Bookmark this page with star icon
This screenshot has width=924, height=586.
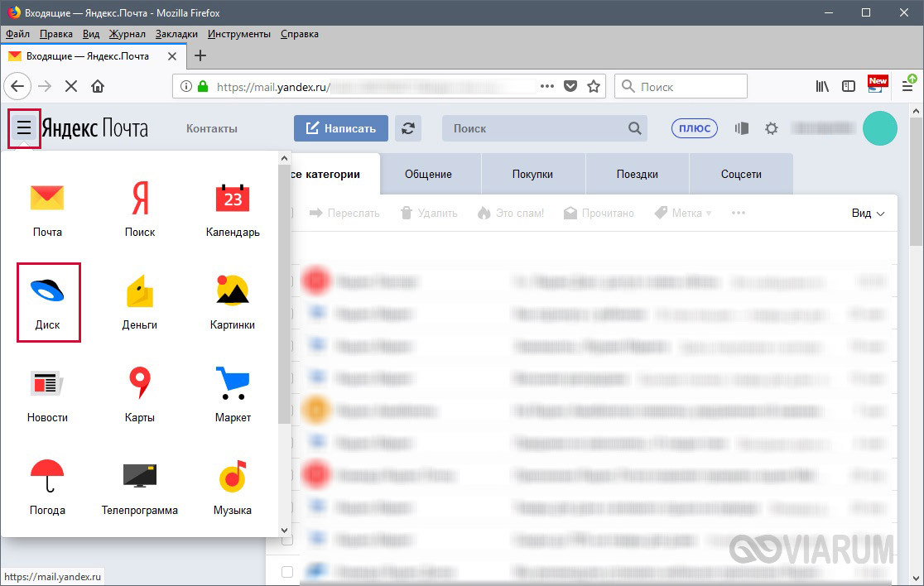coord(594,87)
